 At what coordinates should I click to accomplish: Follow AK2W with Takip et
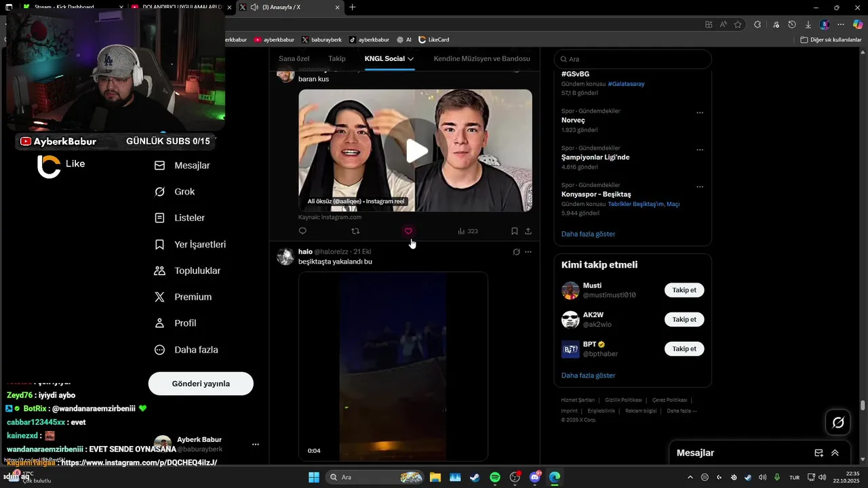point(684,319)
